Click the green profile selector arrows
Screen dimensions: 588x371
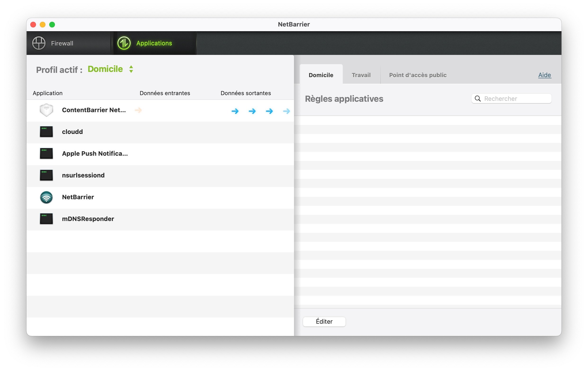[131, 69]
